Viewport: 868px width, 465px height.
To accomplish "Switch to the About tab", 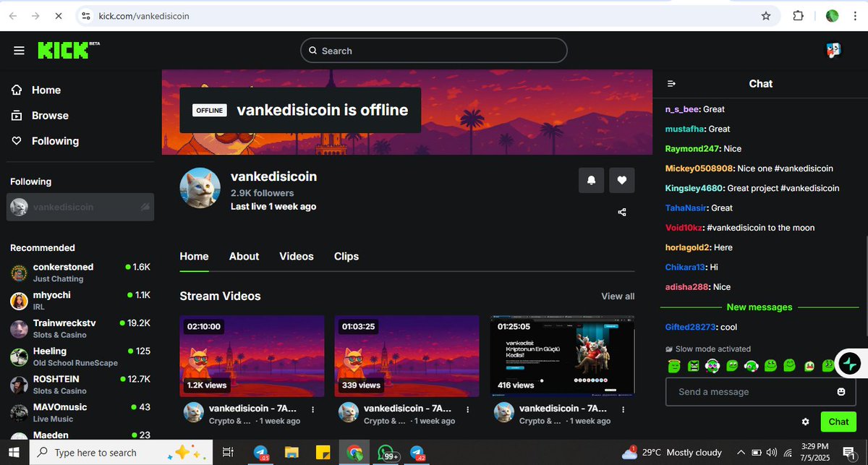I will (244, 257).
